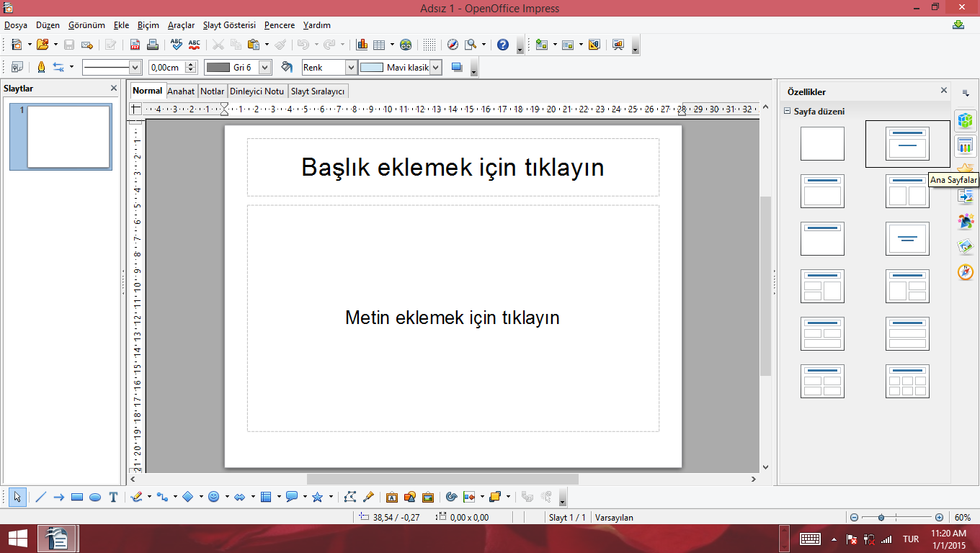Run the spelling check ABC icon
This screenshot has height=553, width=980.
point(177,45)
